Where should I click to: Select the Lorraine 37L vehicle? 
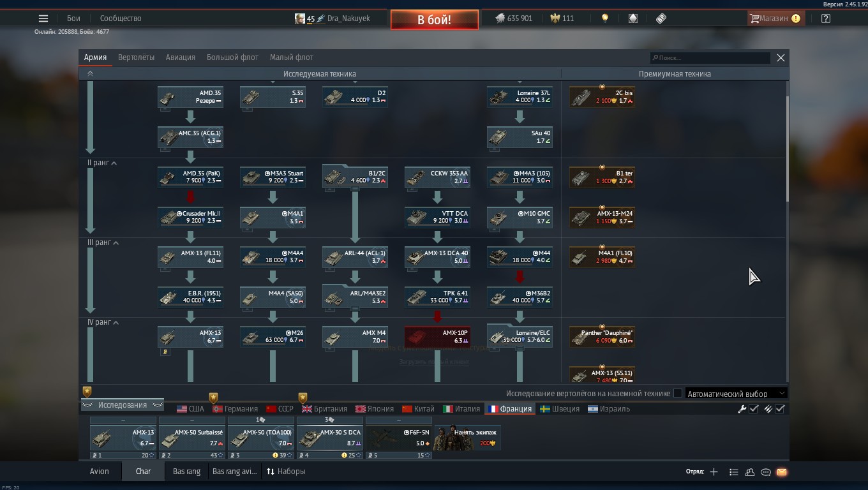[520, 97]
